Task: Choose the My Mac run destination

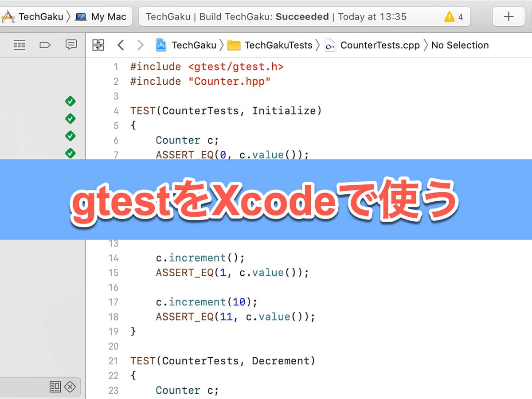Action: coord(101,17)
